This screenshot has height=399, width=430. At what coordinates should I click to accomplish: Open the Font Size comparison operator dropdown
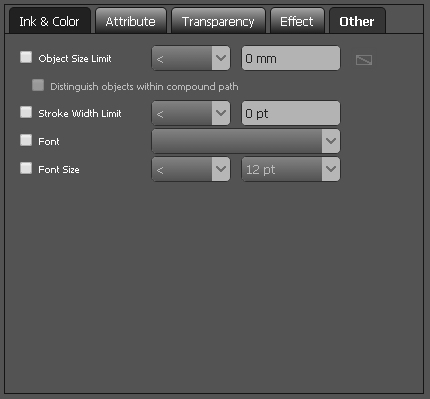pos(191,169)
